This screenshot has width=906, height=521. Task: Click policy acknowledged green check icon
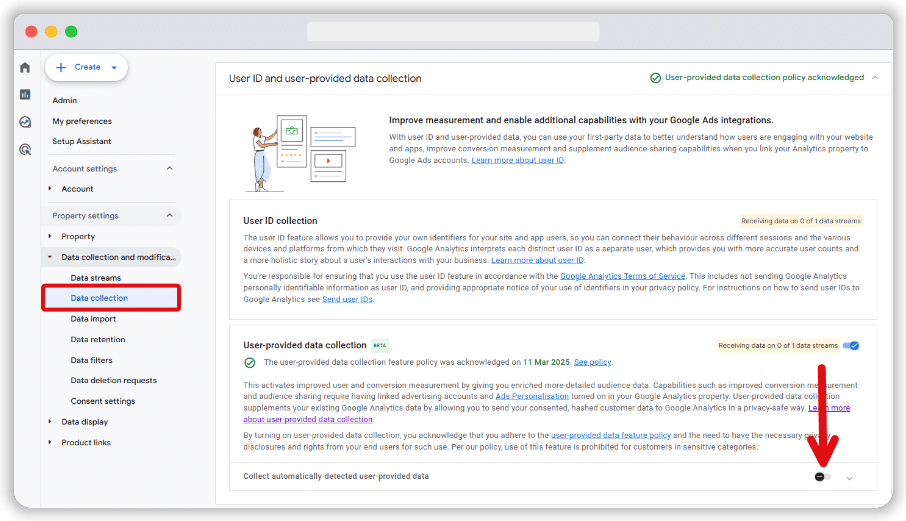coord(655,77)
